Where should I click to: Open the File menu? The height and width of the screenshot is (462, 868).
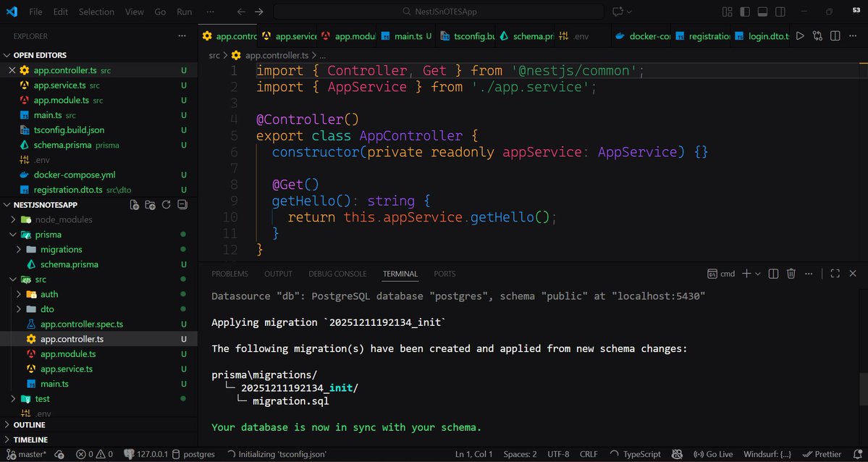click(35, 12)
